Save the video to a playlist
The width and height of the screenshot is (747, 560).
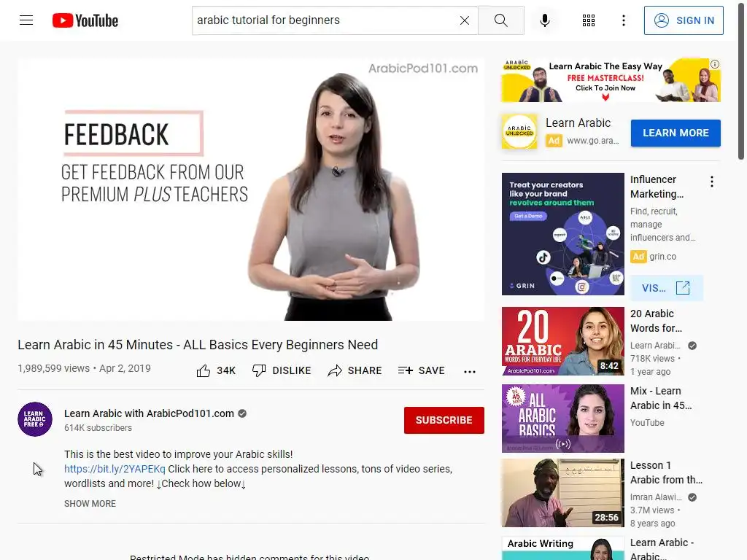click(421, 370)
